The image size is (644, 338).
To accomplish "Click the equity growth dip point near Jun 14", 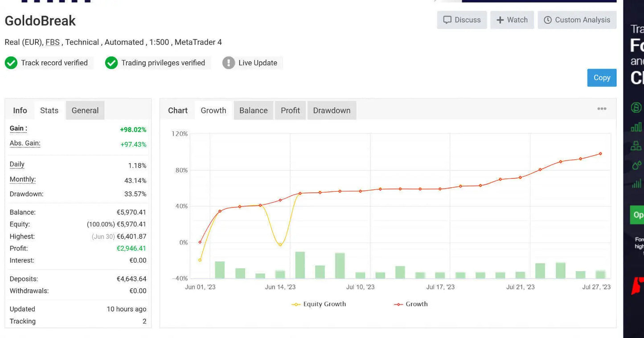I will [280, 244].
